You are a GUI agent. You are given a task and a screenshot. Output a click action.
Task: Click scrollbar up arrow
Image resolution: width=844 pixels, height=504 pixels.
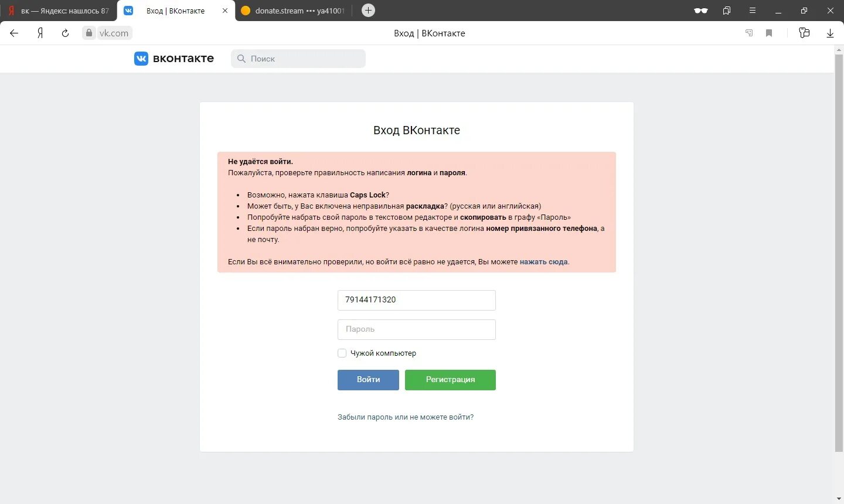[839, 50]
